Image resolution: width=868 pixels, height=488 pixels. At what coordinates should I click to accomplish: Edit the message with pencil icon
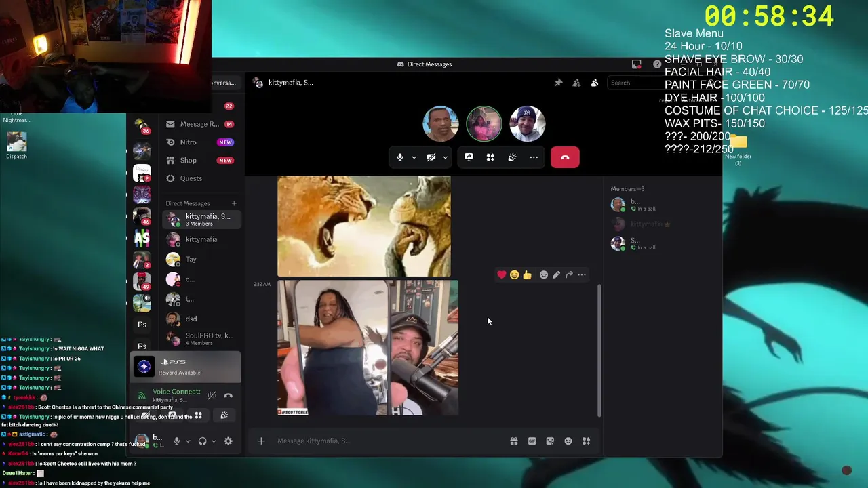pos(556,274)
